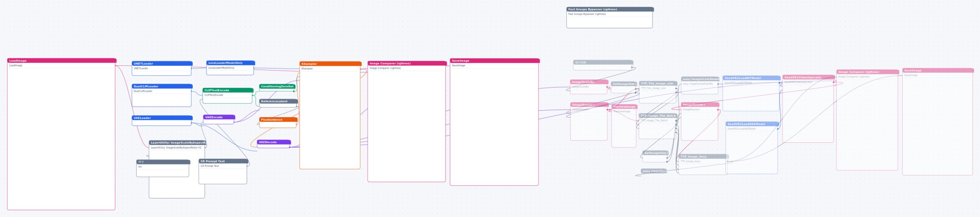Select the bright pink Image Comparer (rgthree) header
This screenshot has height=217, width=980.
pos(407,63)
